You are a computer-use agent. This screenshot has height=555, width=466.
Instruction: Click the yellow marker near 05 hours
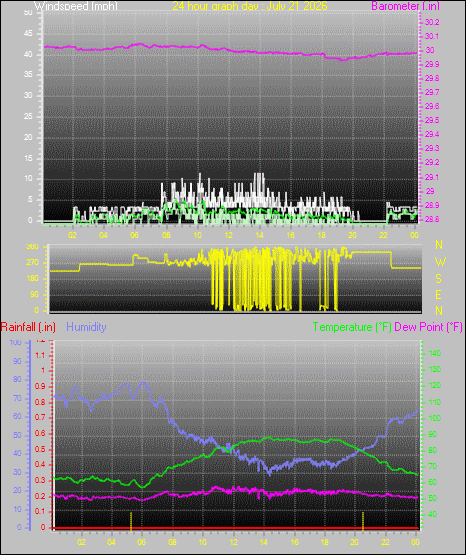131,521
